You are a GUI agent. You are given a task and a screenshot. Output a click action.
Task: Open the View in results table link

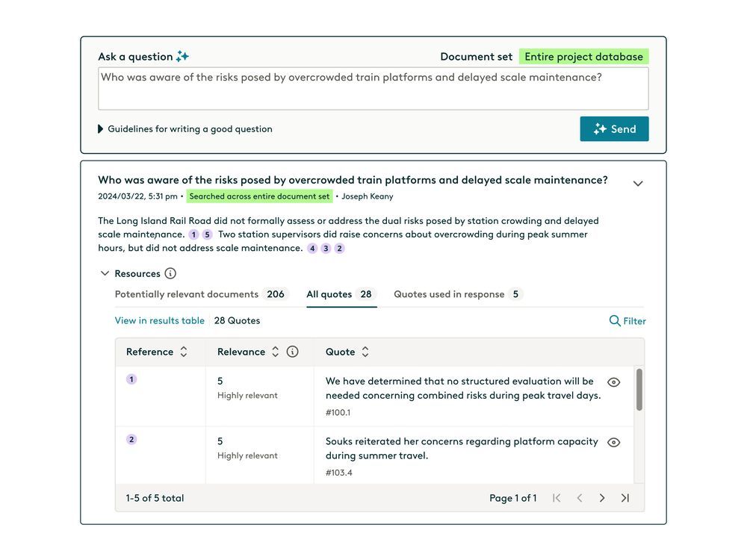click(159, 320)
